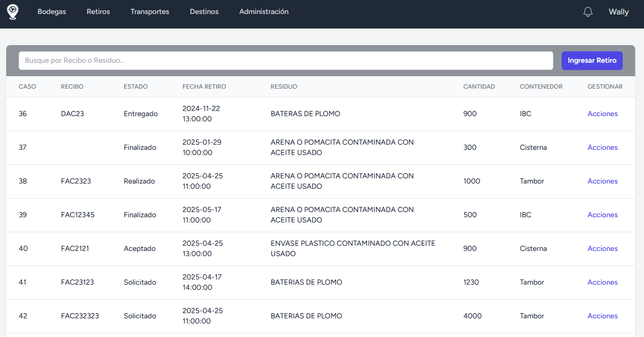Focus the Recibo o Residuo search field
This screenshot has height=337, width=644.
[285, 61]
